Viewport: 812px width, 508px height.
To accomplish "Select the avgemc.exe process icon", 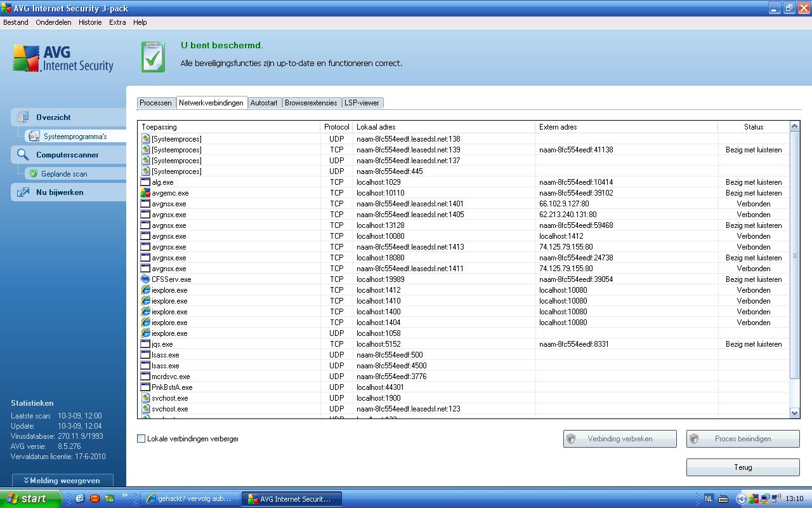I will (145, 193).
